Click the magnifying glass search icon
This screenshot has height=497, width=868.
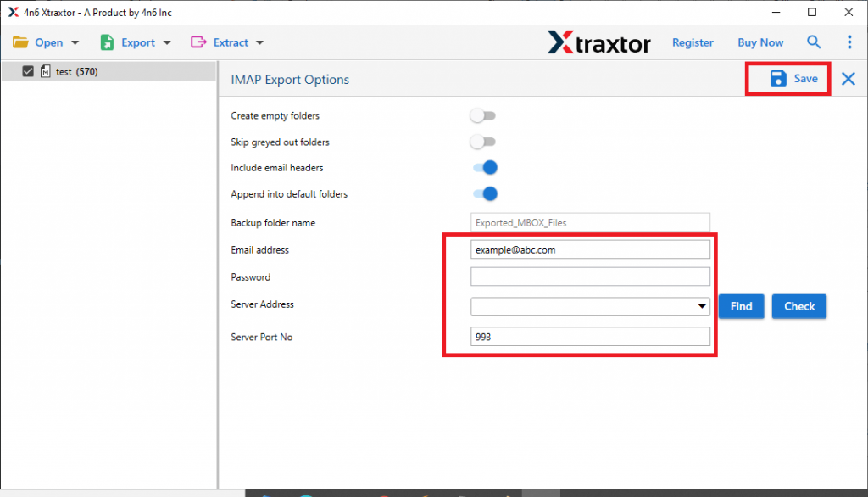point(814,42)
